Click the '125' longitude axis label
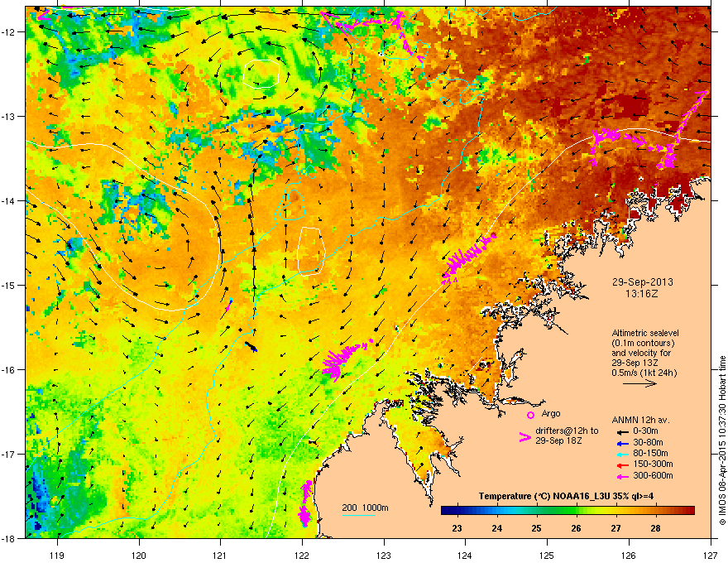The width and height of the screenshot is (728, 563). coord(547,555)
